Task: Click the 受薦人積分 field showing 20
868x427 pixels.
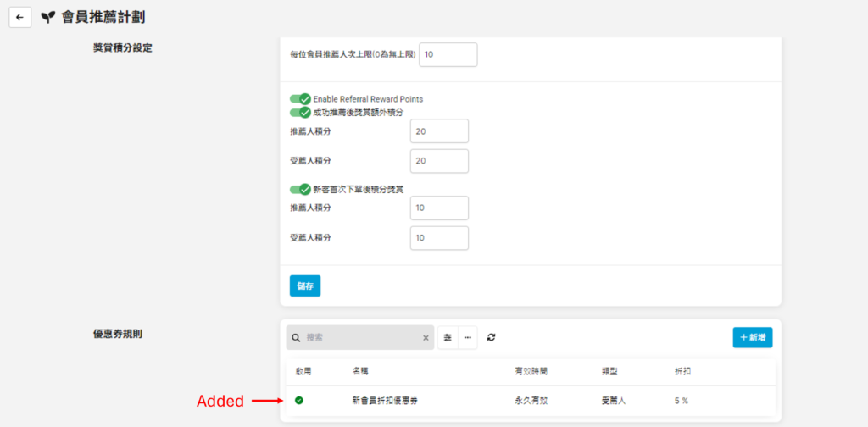Action: 438,161
